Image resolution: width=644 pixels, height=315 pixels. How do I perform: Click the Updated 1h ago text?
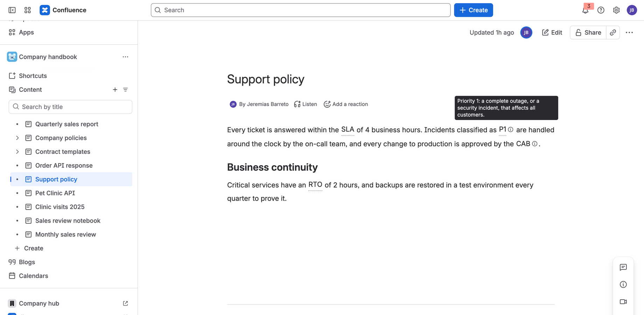tap(492, 33)
